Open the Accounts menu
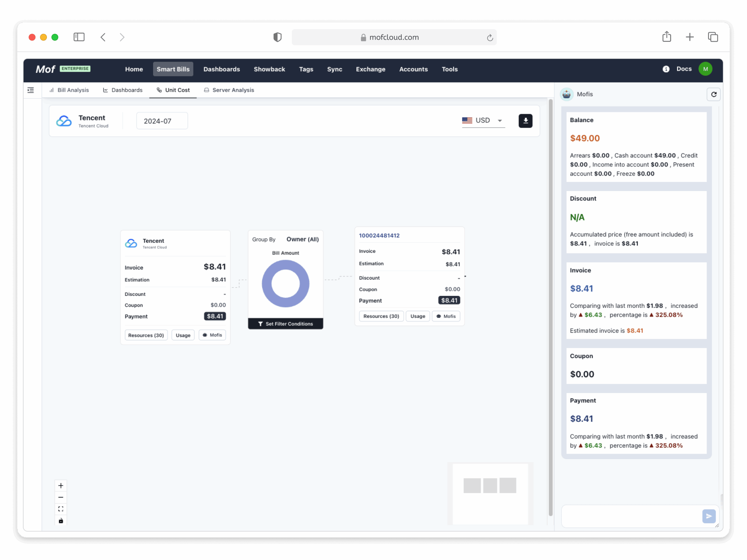Screen dimensions: 747x560 pos(413,69)
